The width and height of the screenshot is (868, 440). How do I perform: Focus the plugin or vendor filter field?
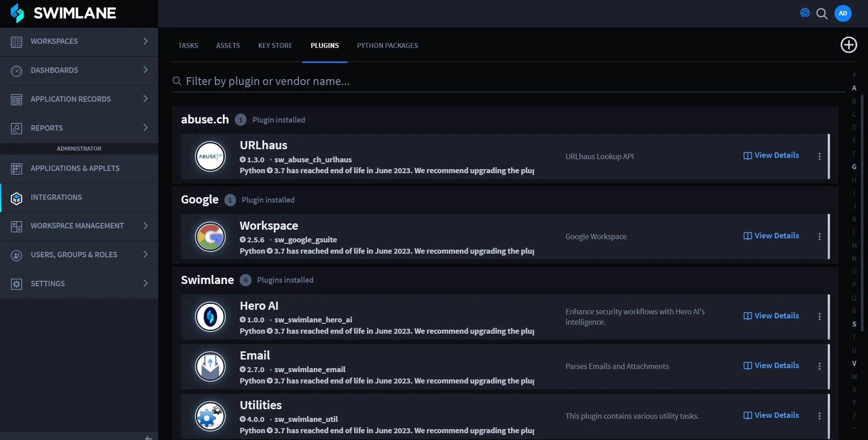click(x=509, y=81)
